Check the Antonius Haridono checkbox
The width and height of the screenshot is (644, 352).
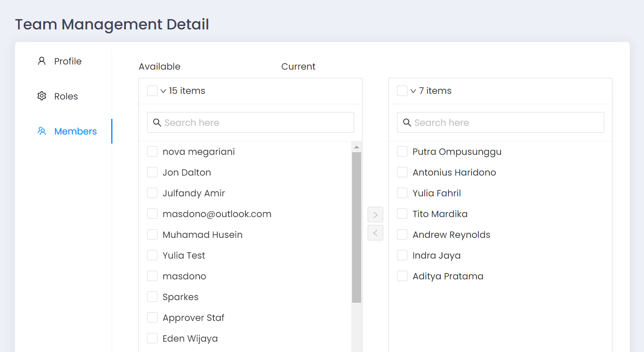tap(402, 172)
